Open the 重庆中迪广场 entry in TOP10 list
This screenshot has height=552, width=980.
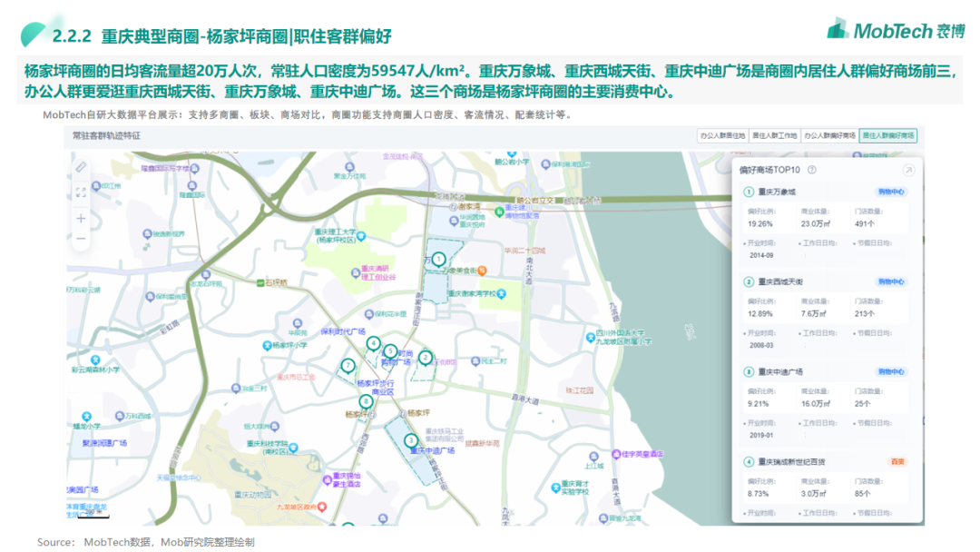point(780,372)
